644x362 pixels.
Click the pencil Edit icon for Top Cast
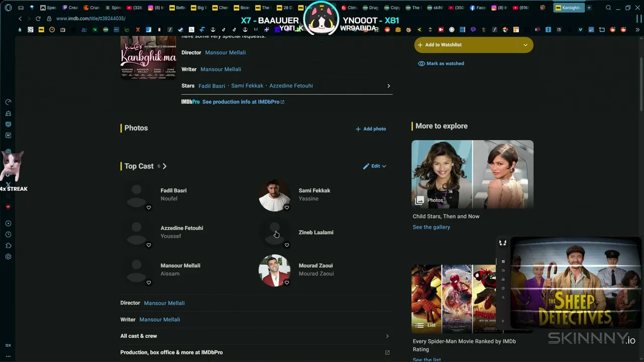tap(366, 166)
